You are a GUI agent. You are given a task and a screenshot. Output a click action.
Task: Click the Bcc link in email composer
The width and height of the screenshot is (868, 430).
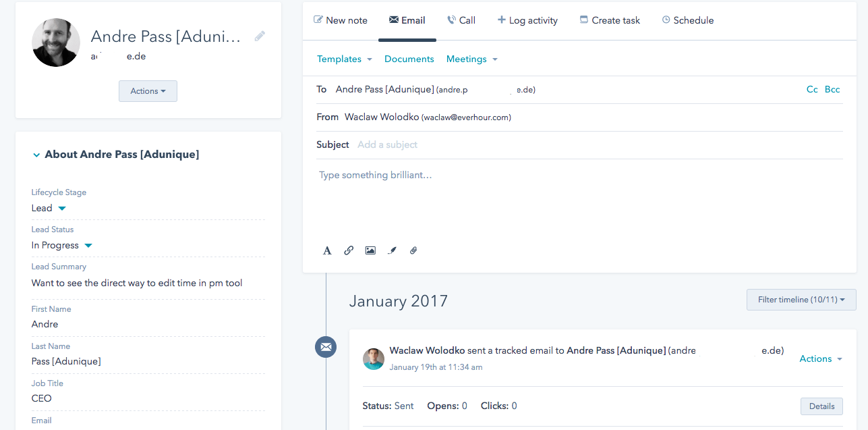(x=832, y=89)
